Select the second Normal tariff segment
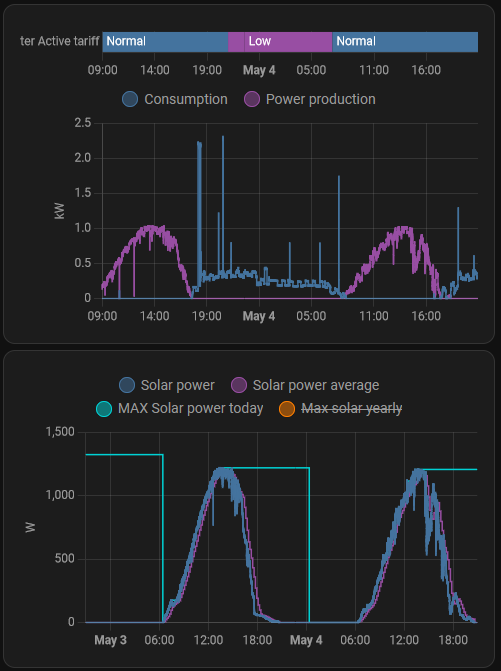This screenshot has height=671, width=501. click(x=405, y=42)
